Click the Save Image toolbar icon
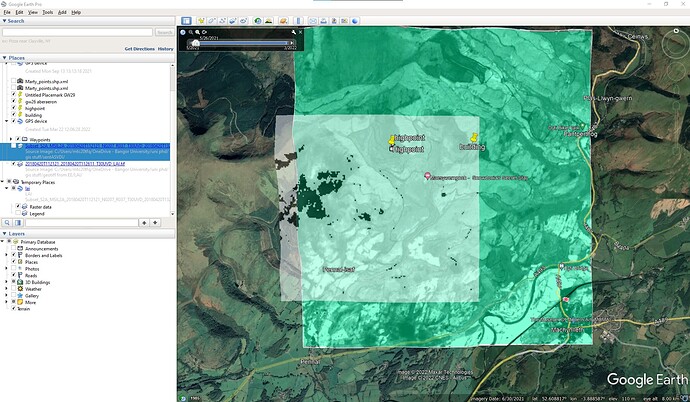The height and width of the screenshot is (402, 690). point(334,21)
